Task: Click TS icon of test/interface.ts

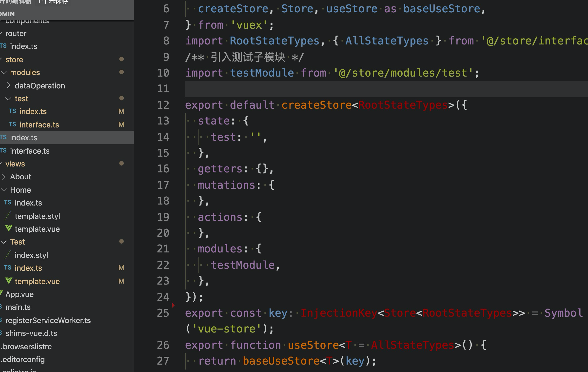Action: [x=12, y=124]
